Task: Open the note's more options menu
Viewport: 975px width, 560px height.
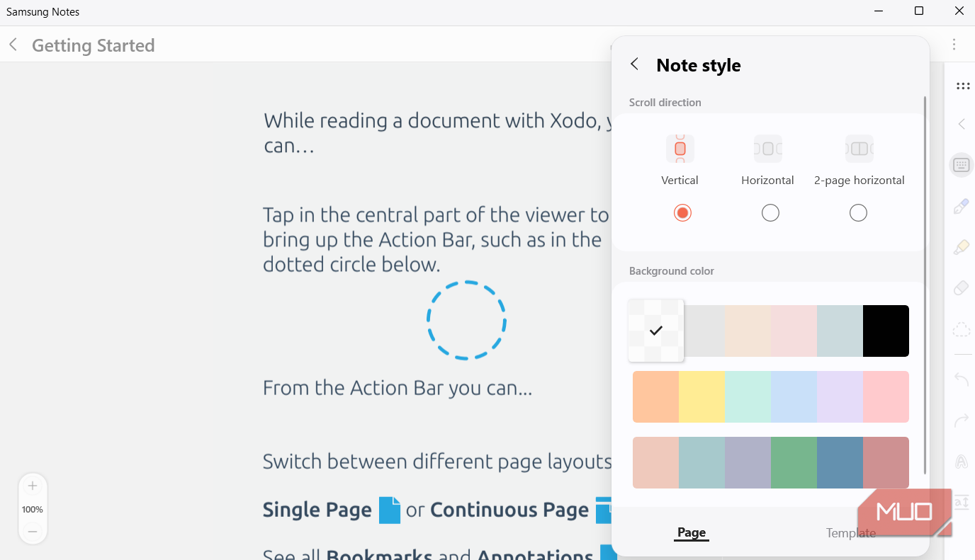Action: 954,45
